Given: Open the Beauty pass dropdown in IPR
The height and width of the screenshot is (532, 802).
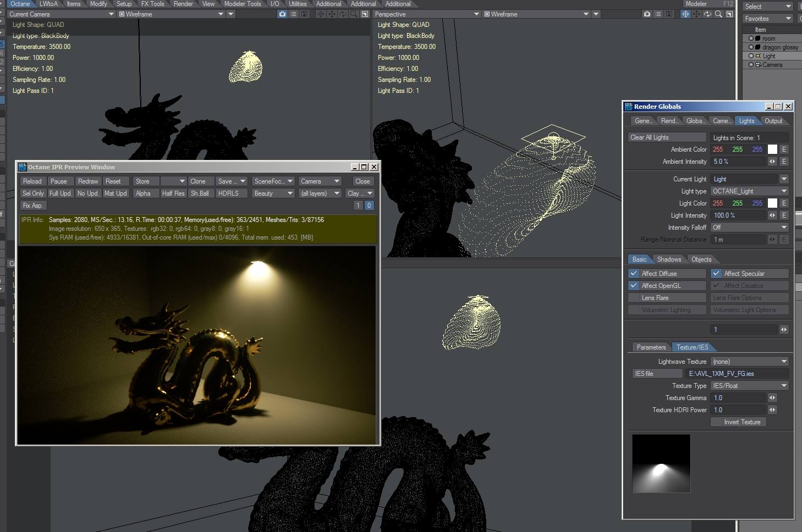Looking at the screenshot, I should (x=273, y=193).
